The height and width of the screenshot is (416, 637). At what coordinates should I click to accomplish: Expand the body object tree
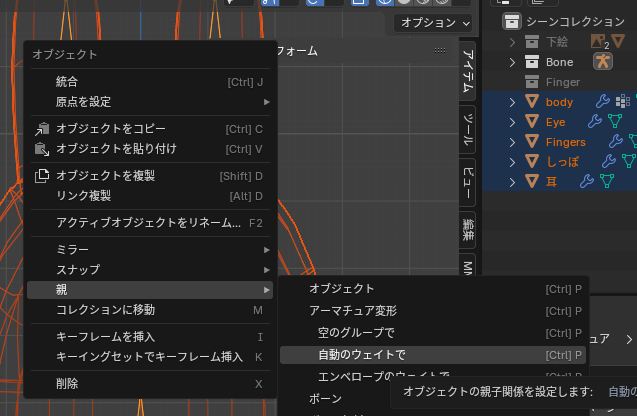click(512, 102)
